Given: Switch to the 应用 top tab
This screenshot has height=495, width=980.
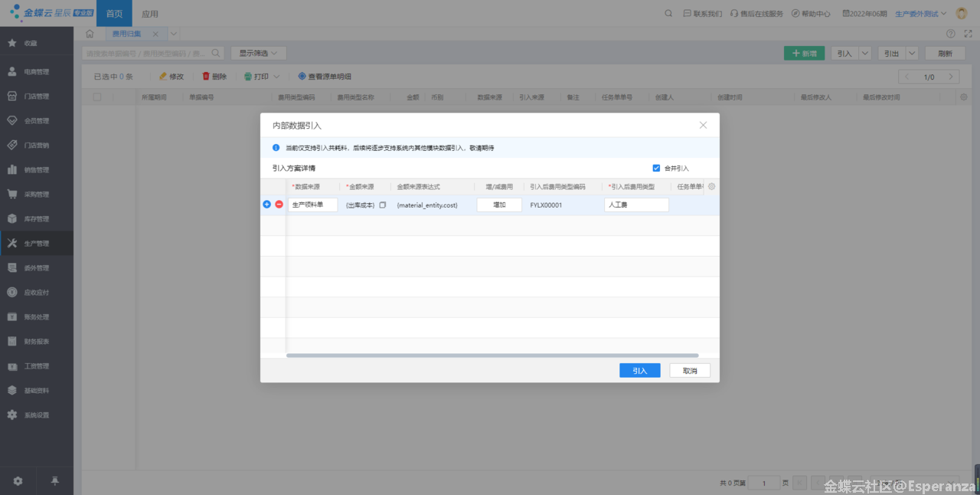Looking at the screenshot, I should (x=150, y=14).
